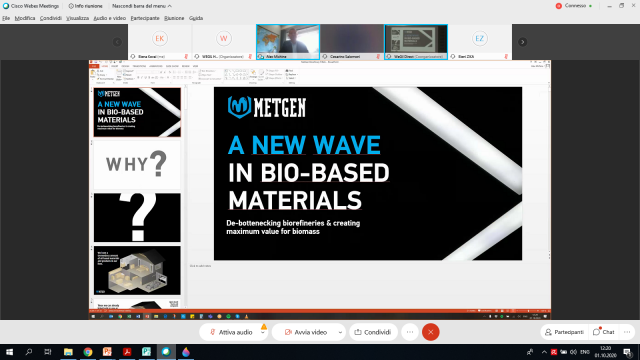Open more options beside Condividi
This screenshot has width=640, height=360.
[410, 332]
